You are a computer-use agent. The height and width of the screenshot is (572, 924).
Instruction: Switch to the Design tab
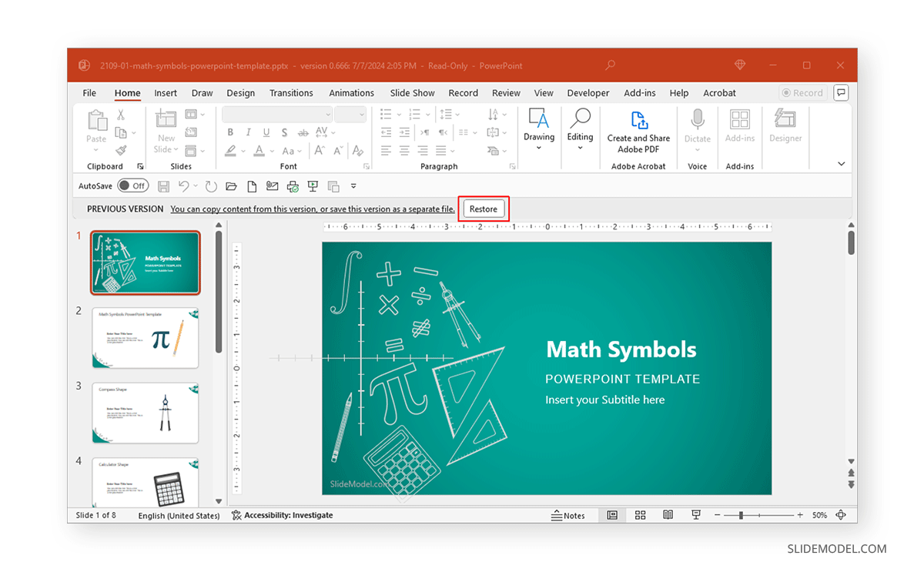point(241,93)
